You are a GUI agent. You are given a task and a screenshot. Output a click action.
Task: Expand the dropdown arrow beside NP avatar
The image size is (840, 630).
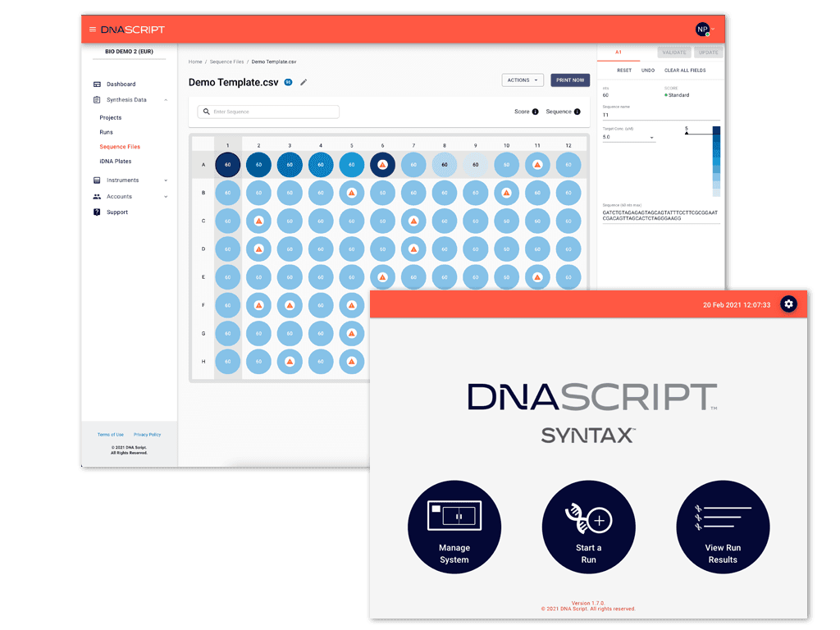point(714,30)
